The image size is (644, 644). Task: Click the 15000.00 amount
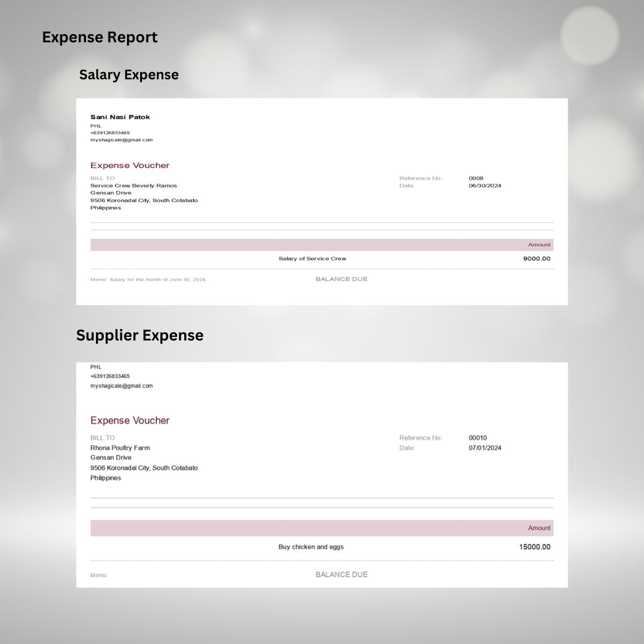(x=534, y=547)
